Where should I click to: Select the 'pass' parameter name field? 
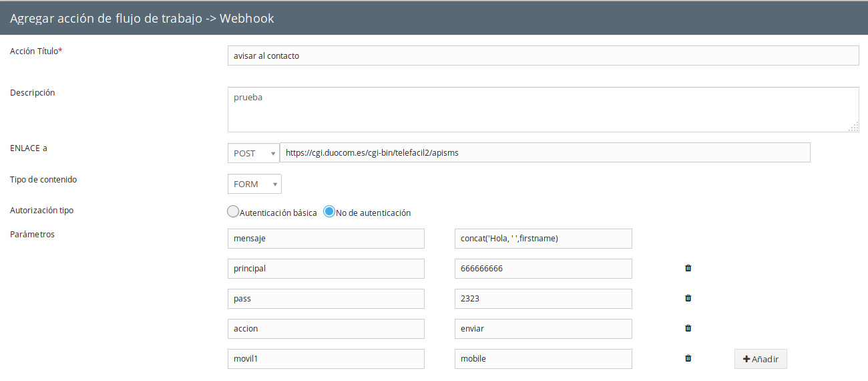[326, 299]
